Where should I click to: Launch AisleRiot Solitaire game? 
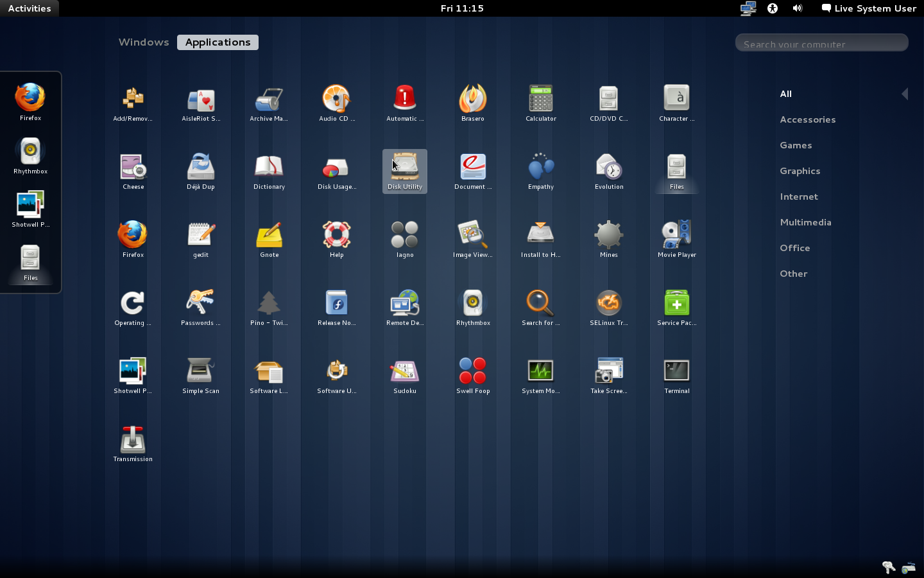pyautogui.click(x=201, y=104)
